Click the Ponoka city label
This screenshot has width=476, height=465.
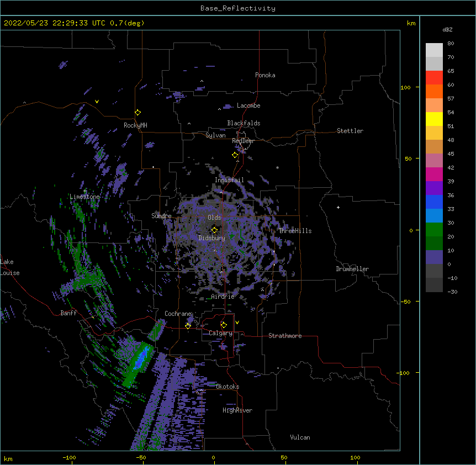click(265, 75)
